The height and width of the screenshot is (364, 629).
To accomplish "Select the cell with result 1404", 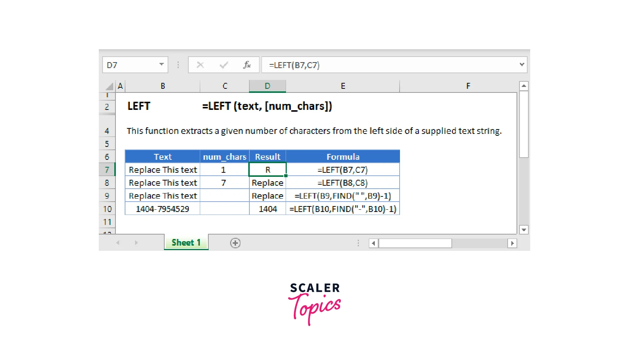I will pyautogui.click(x=268, y=209).
